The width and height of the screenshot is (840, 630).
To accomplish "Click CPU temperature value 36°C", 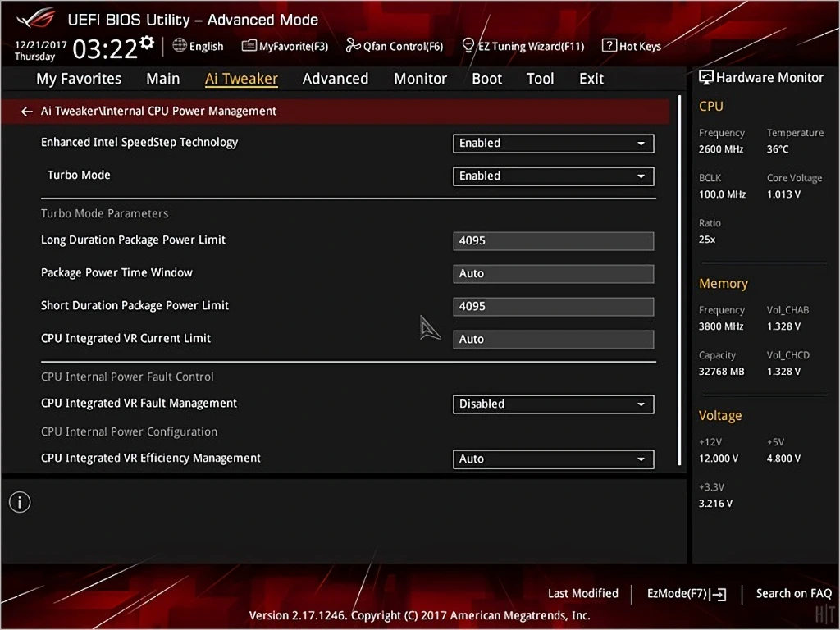I will pyautogui.click(x=778, y=149).
